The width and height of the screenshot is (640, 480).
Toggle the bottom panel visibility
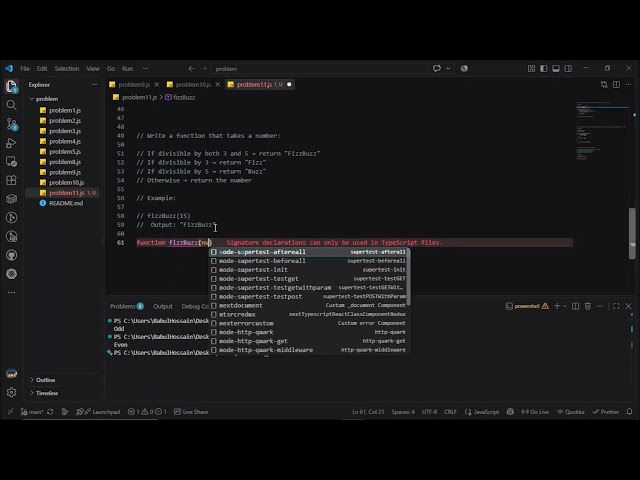556,69
